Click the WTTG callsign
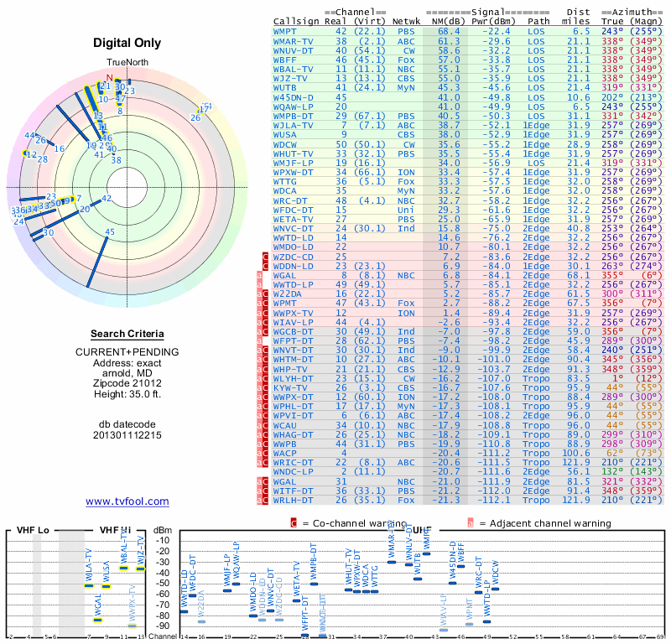Viewport: 671px width, 644px height. [284, 182]
